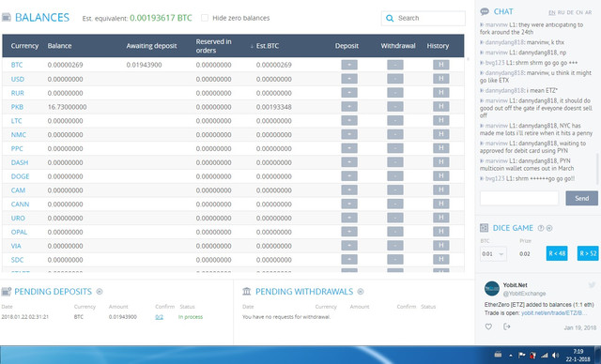Open the BTC bet amount dropdown

493,253
